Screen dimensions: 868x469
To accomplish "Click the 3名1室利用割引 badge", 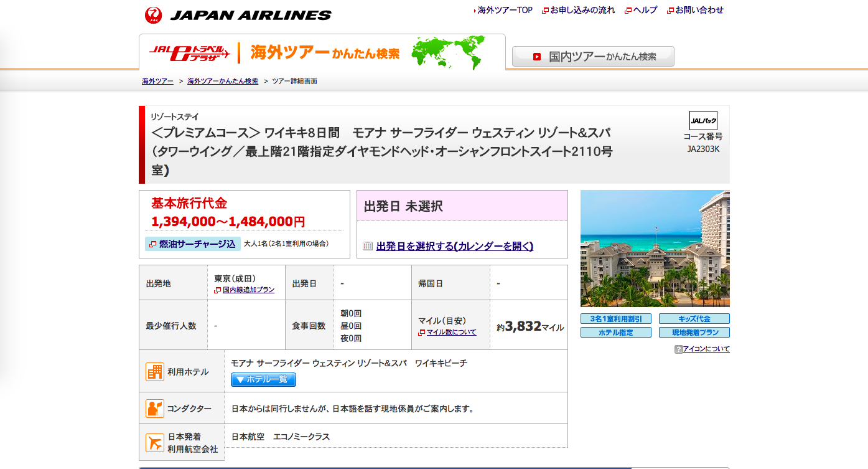I will pyautogui.click(x=616, y=319).
